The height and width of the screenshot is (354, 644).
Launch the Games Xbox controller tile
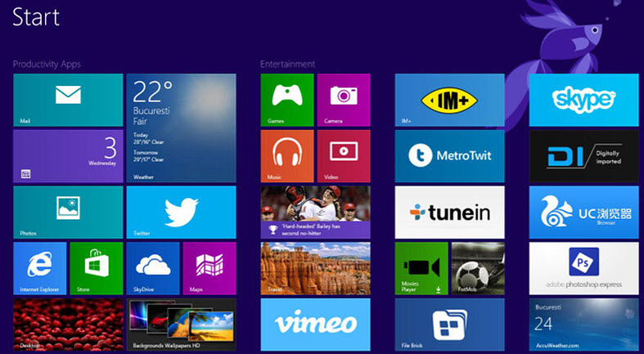pos(286,100)
